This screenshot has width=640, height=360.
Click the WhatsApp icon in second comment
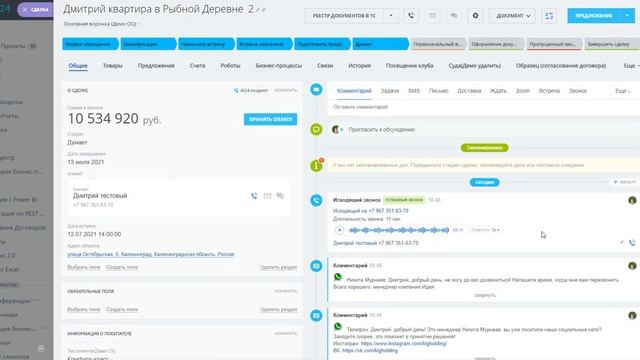pyautogui.click(x=338, y=326)
